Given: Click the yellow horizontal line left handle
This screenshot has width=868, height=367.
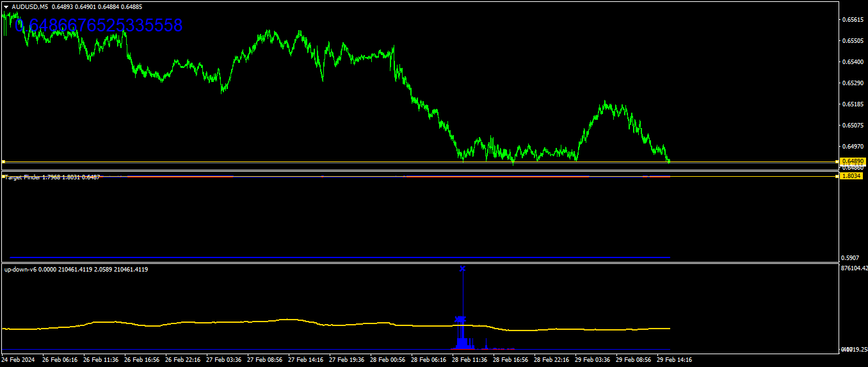Looking at the screenshot, I should pyautogui.click(x=3, y=161).
